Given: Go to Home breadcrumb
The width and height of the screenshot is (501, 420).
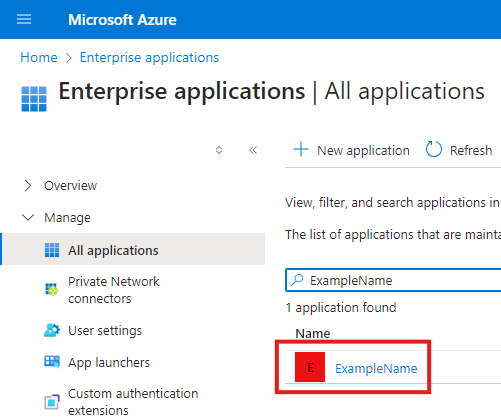Looking at the screenshot, I should 39,57.
